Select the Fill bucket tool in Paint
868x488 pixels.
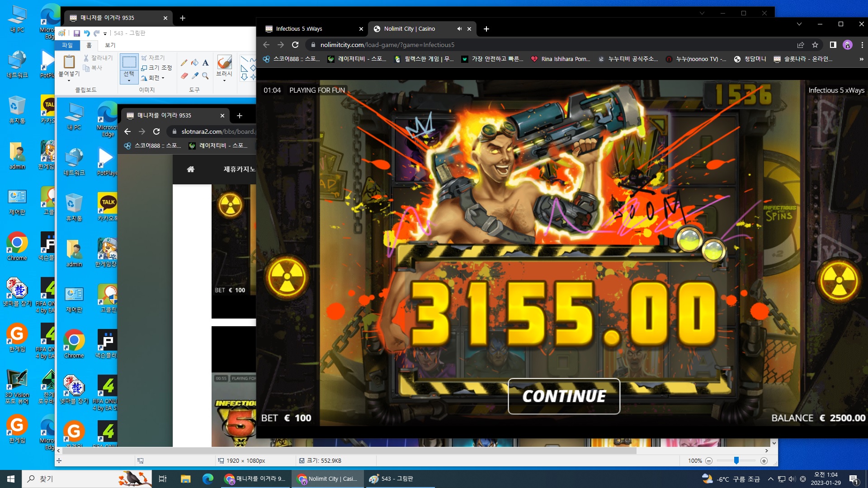point(195,62)
